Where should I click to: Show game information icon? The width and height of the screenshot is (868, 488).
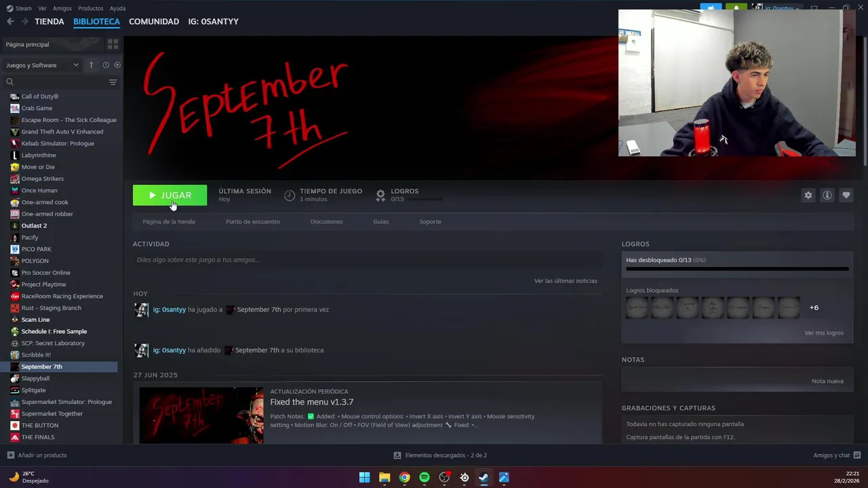(x=827, y=195)
